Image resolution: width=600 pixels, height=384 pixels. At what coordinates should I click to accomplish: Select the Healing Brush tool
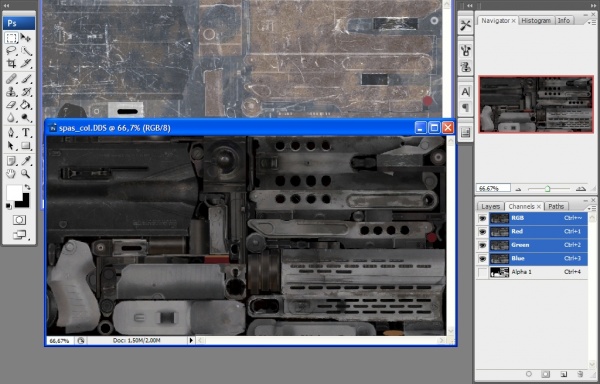[x=11, y=79]
